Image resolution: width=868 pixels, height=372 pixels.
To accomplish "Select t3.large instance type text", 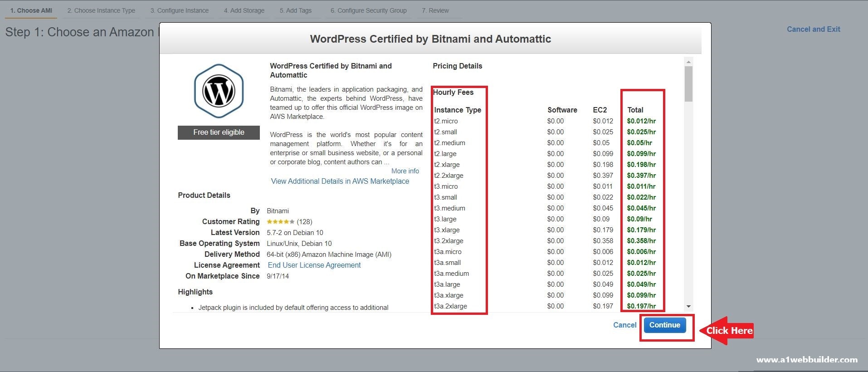I will 445,219.
